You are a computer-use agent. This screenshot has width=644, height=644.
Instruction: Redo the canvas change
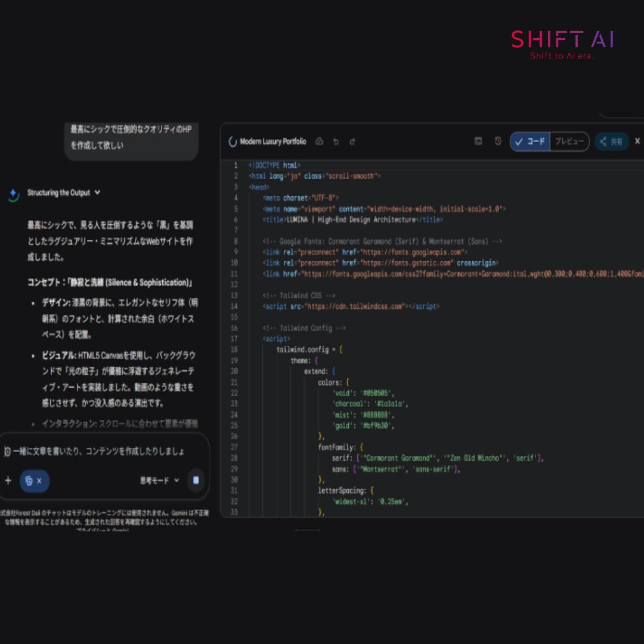coord(352,141)
